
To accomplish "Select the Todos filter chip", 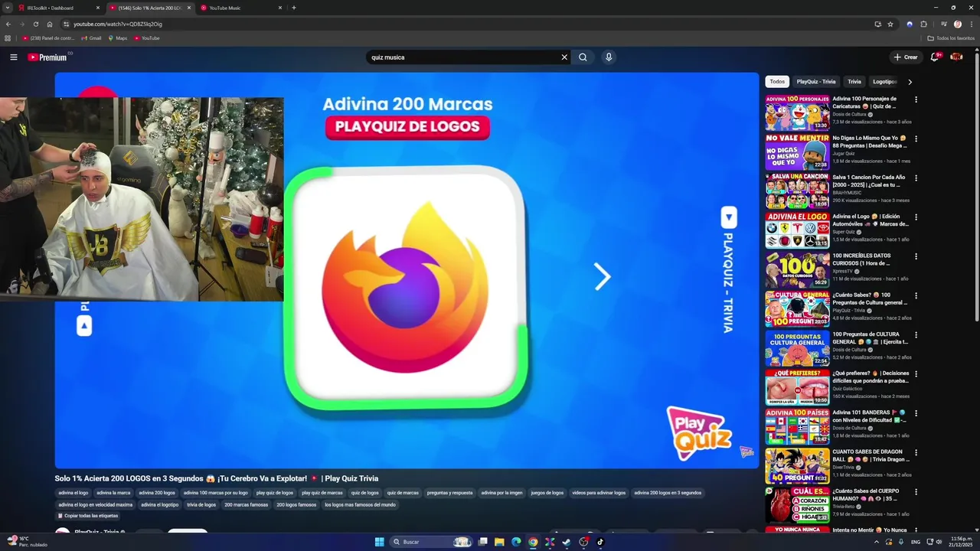I will click(x=777, y=82).
